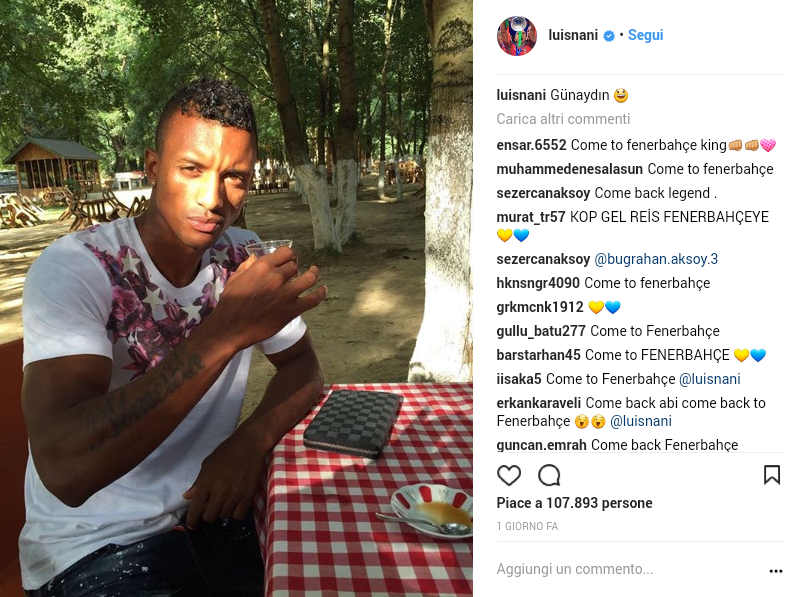The image size is (800, 597).
Task: Open erkankaraveli commenter profile
Action: [538, 403]
